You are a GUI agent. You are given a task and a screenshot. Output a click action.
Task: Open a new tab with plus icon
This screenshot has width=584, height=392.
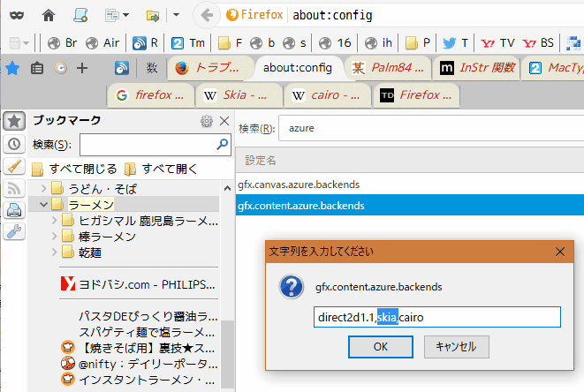tap(82, 68)
